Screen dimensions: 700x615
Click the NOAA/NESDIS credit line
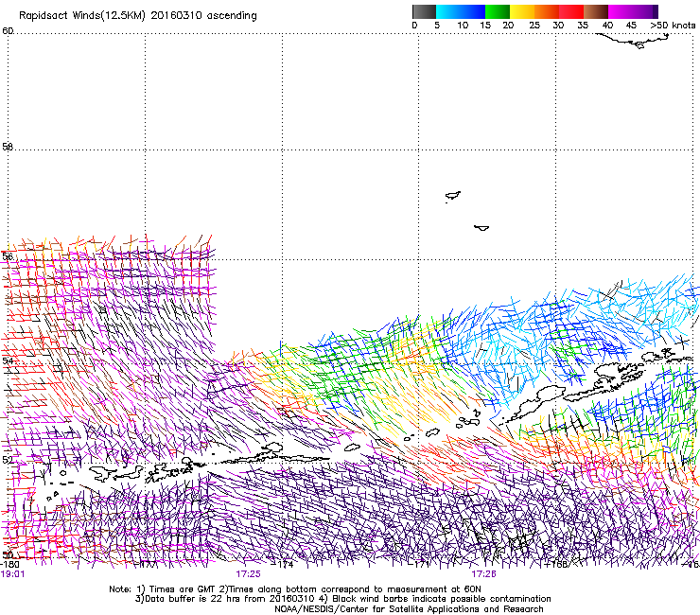409,609
